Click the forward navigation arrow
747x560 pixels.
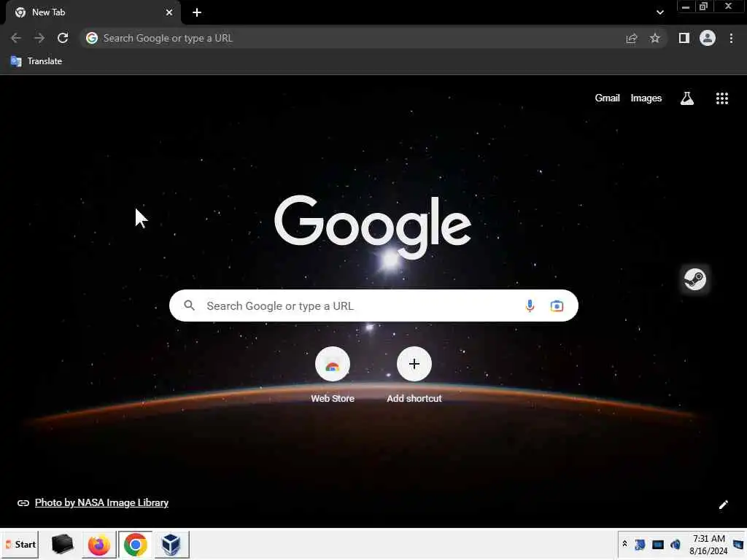pyautogui.click(x=39, y=38)
